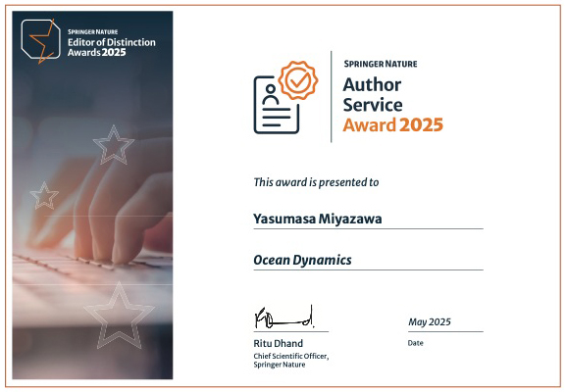Click the Editor of Distinction star logo
Viewport: 566px width, 392px height.
[41, 41]
